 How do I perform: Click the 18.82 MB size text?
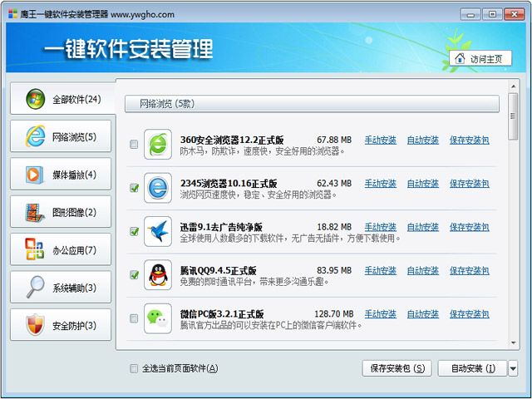pyautogui.click(x=334, y=227)
